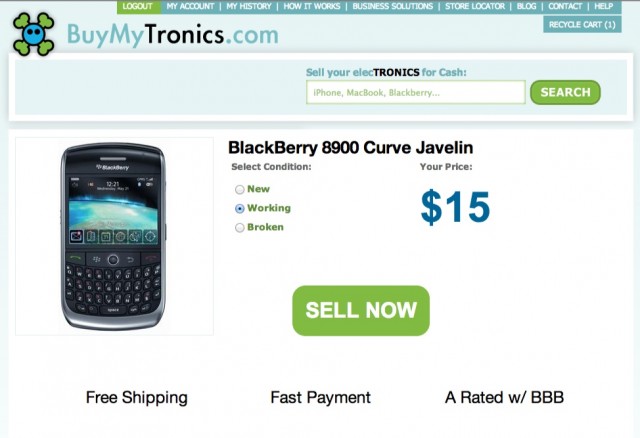Click the BuyMyTronics.com site title
This screenshot has height=438, width=640.
pyautogui.click(x=173, y=35)
